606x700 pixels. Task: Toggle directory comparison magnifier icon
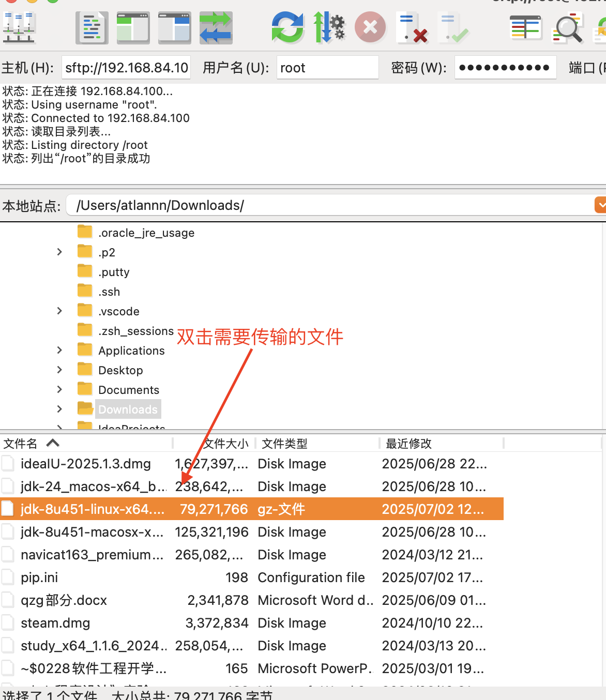point(568,28)
